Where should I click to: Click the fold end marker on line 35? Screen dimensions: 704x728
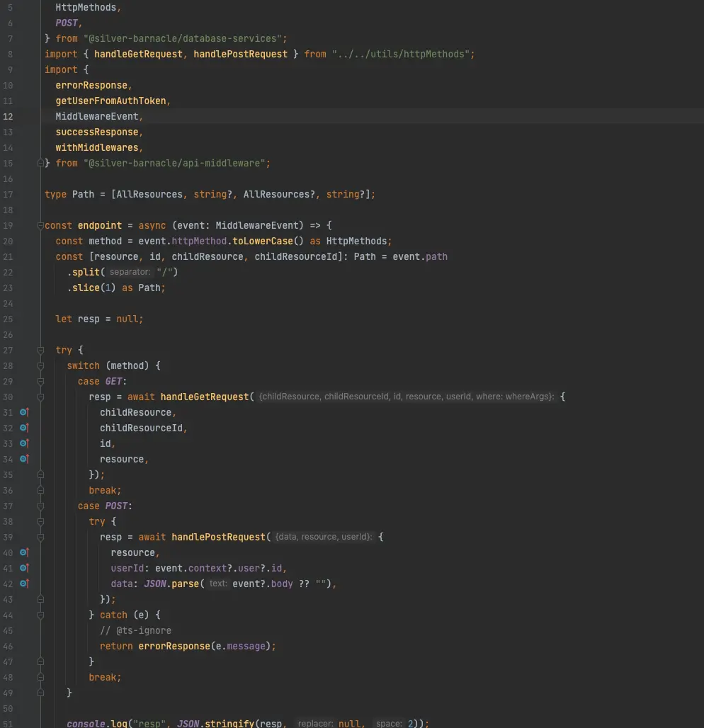click(x=40, y=474)
